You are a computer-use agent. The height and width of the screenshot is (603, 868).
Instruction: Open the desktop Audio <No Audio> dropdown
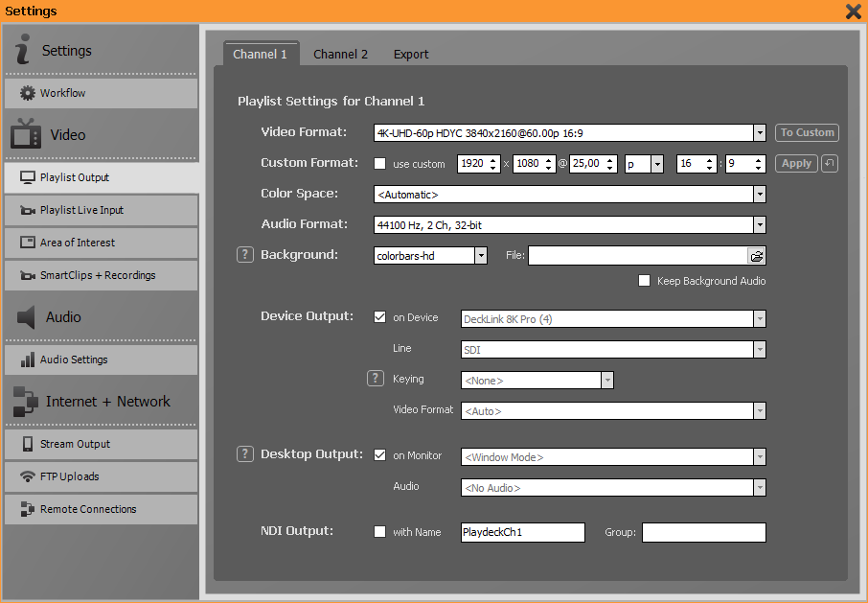click(x=760, y=488)
